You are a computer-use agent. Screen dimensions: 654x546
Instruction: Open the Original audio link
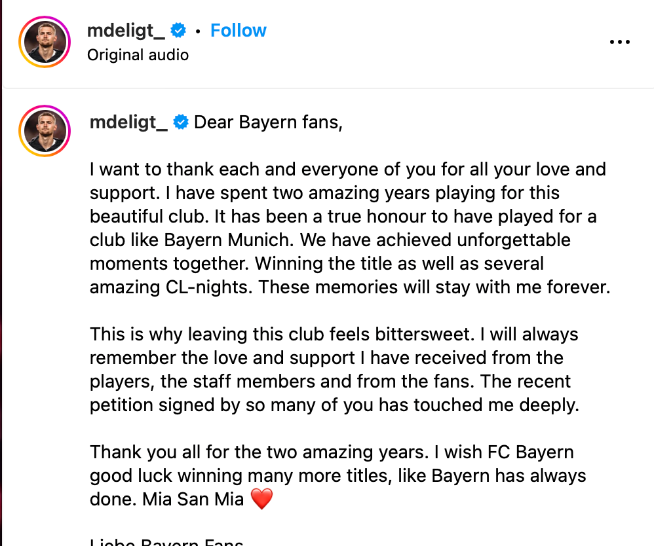point(138,55)
